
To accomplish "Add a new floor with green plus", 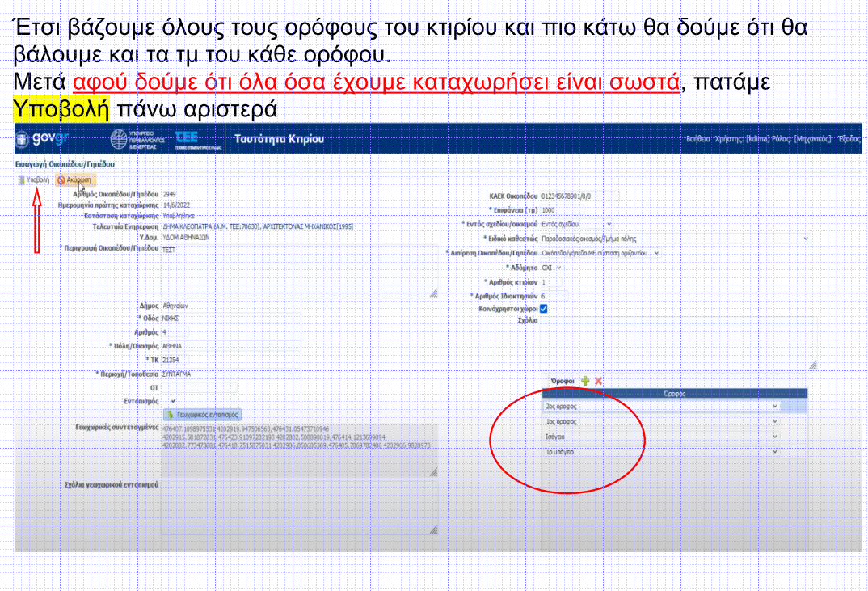I will pyautogui.click(x=584, y=381).
